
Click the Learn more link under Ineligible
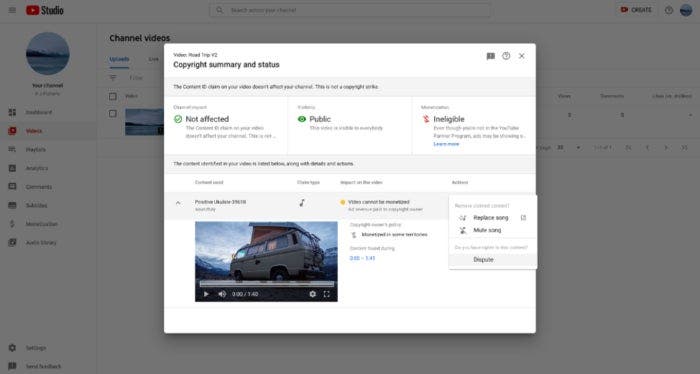click(x=446, y=144)
